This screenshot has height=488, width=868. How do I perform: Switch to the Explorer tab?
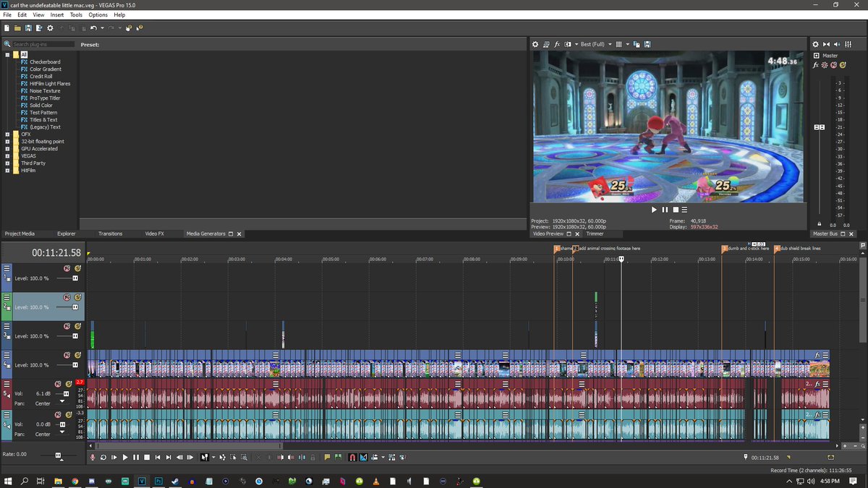(67, 234)
